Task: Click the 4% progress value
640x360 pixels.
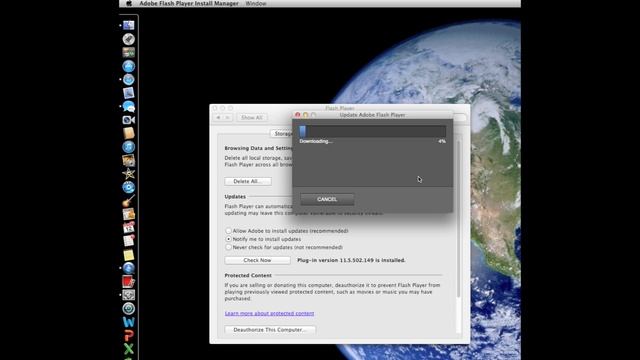Action: point(442,141)
